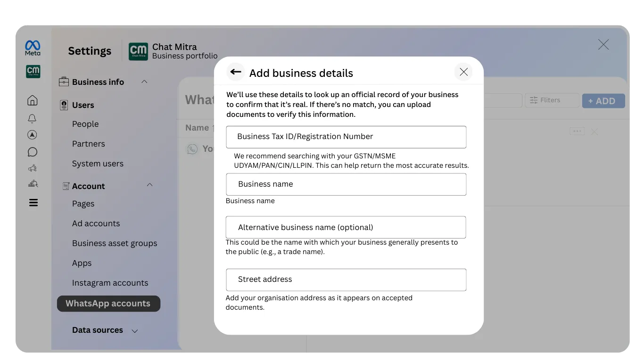The width and height of the screenshot is (644, 362).
Task: Select WhatsApp accounts in sidebar
Action: pyautogui.click(x=108, y=304)
